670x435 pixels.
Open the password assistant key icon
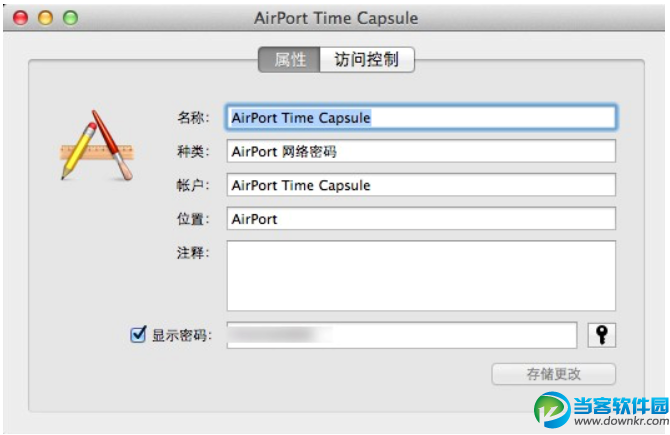(601, 335)
